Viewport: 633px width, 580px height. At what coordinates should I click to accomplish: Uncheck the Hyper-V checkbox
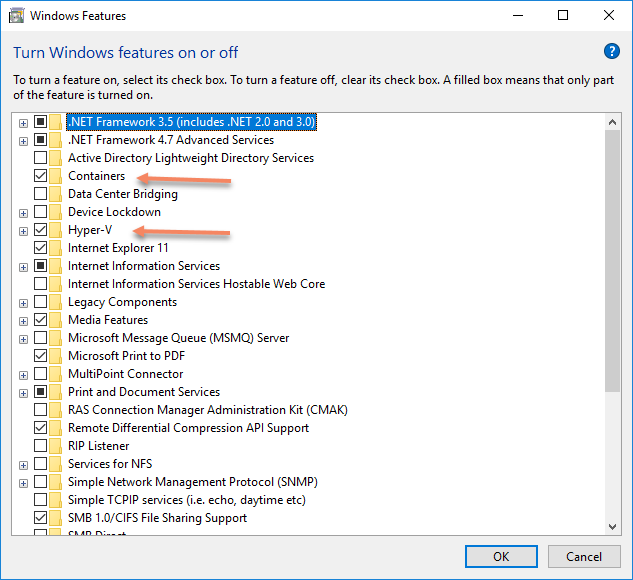click(40, 230)
